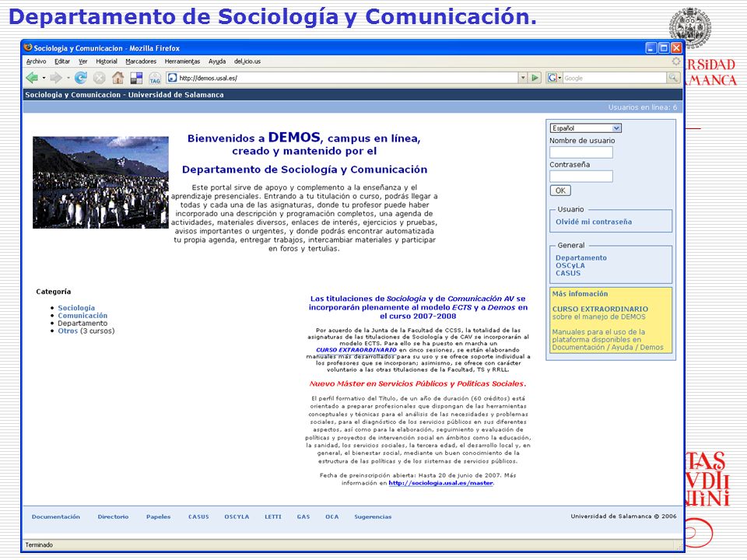
Task: Open del.icio.us bookmarks checkerboard icon
Action: 136,78
